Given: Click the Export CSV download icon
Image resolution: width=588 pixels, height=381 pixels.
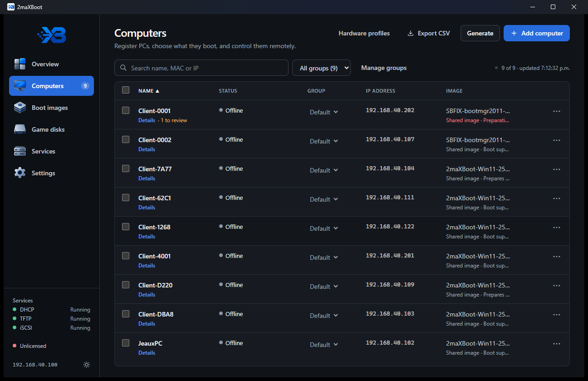Looking at the screenshot, I should (x=411, y=33).
